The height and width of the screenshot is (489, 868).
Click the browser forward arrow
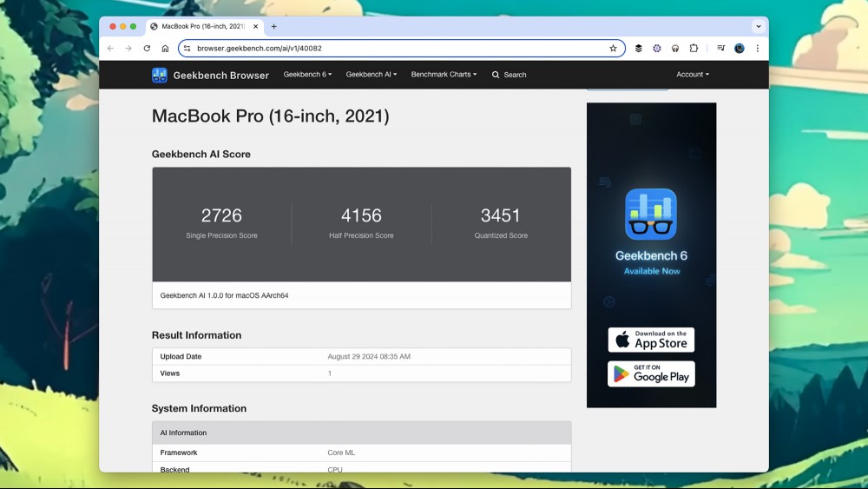[128, 48]
